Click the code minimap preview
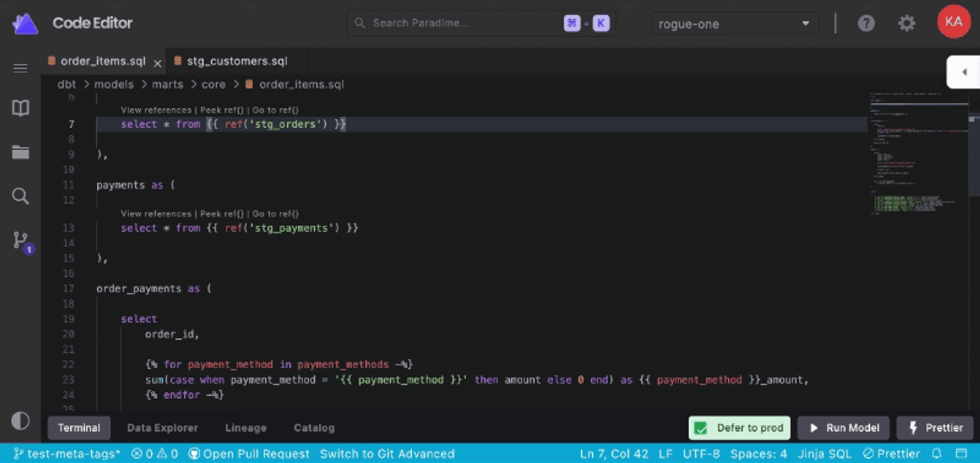The width and height of the screenshot is (980, 463). 917,153
